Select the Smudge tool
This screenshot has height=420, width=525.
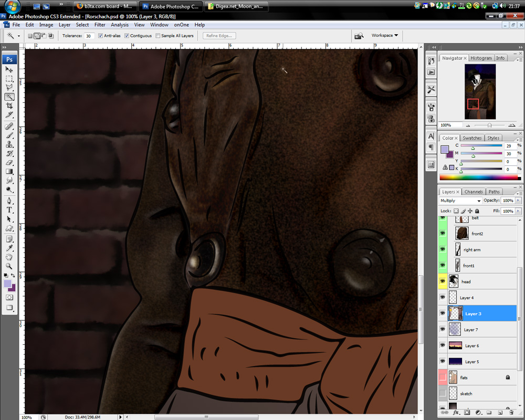[9, 181]
